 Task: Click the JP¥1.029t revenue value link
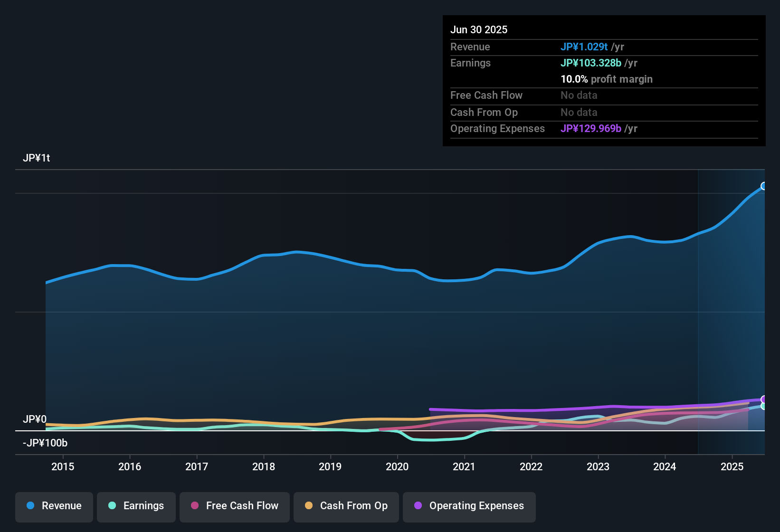coord(584,47)
